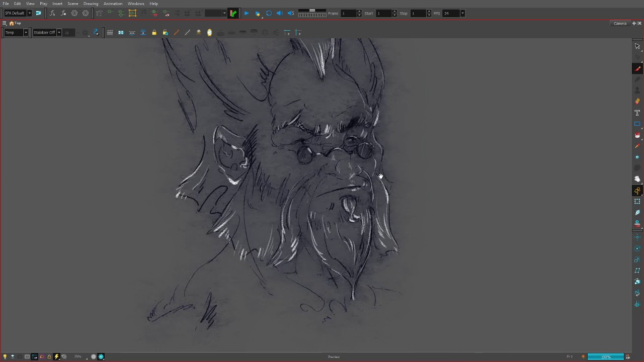
Task: Open the FPS dropdown arrow
Action: pyautogui.click(x=462, y=14)
